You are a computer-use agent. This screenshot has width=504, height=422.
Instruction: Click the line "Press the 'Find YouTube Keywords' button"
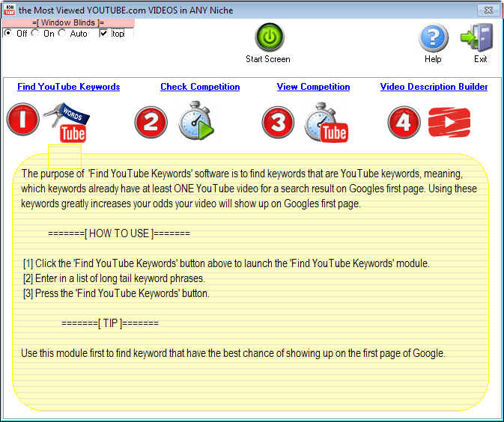116,293
